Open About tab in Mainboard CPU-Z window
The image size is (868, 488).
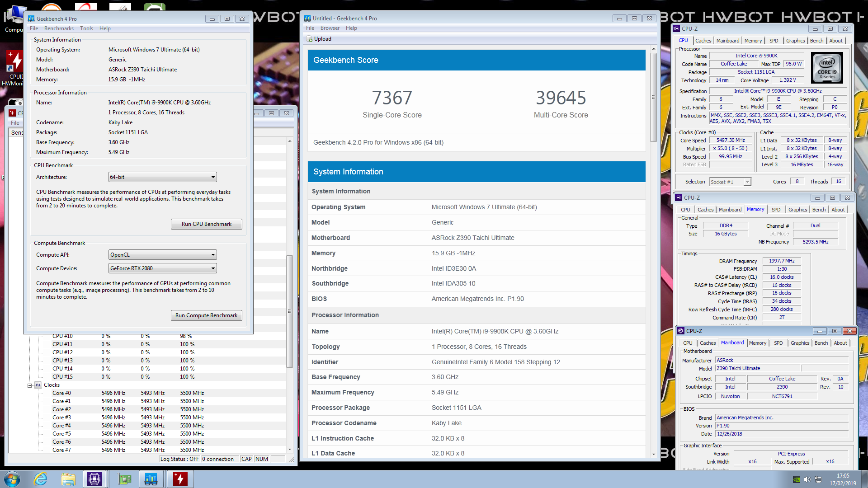pos(840,343)
